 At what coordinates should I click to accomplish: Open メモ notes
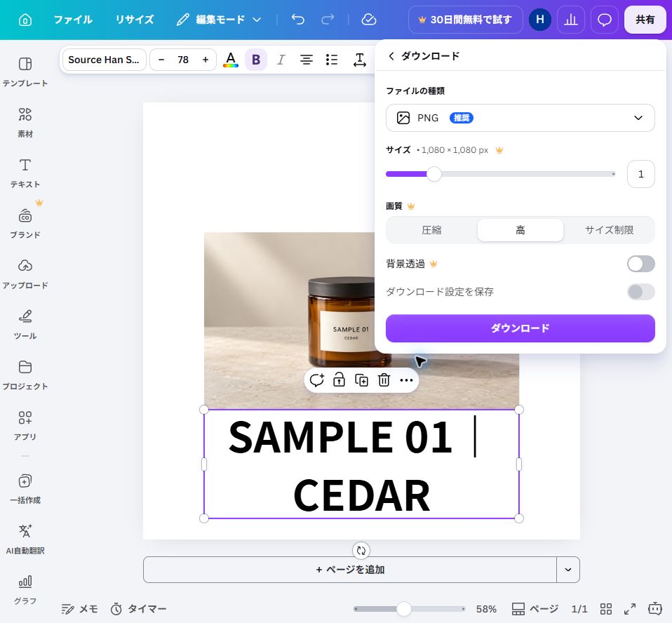coord(79,609)
